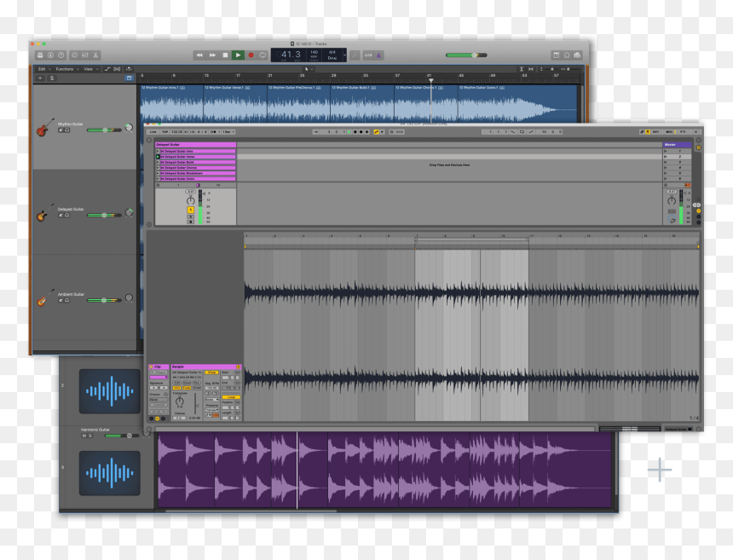Click the Ambient Guitar pan knob
This screenshot has height=560, width=733.
129,297
